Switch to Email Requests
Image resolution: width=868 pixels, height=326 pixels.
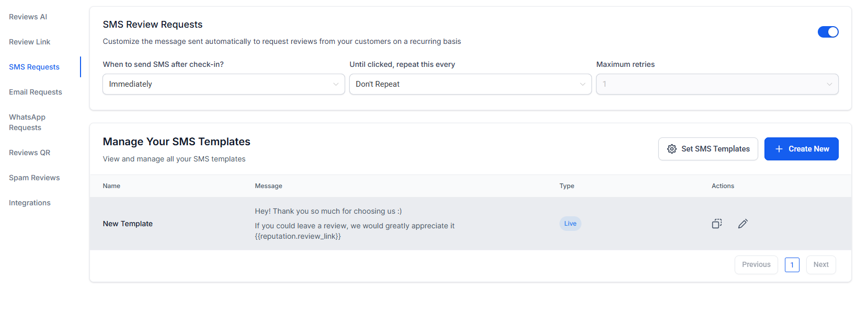click(x=36, y=92)
